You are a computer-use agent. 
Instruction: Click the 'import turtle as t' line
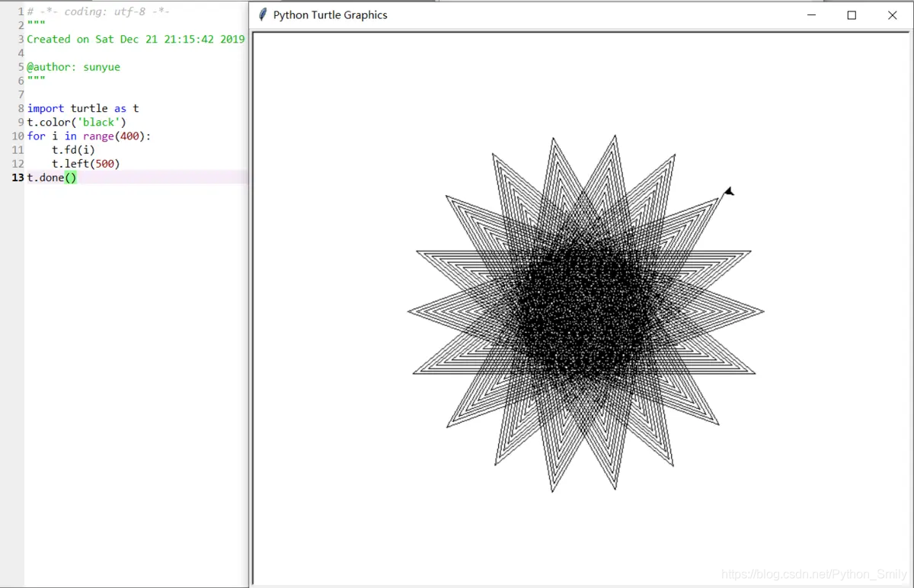click(x=83, y=108)
